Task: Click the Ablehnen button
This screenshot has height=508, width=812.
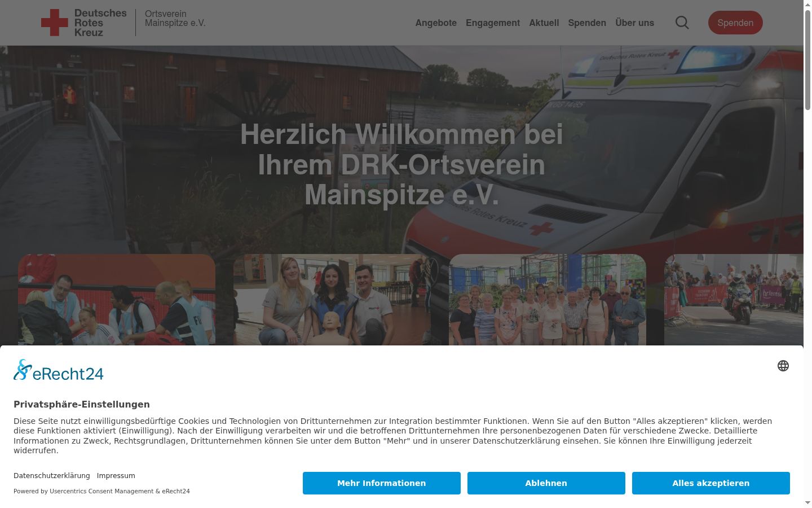Action: [546, 483]
